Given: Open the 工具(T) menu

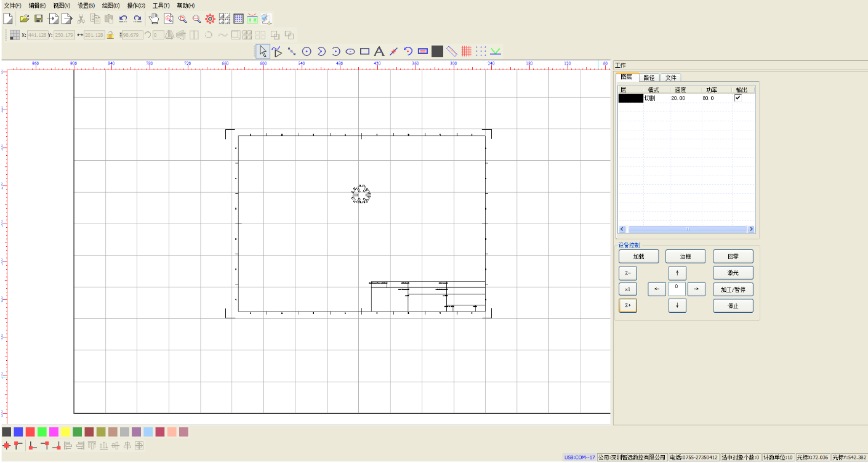Looking at the screenshot, I should pos(161,5).
